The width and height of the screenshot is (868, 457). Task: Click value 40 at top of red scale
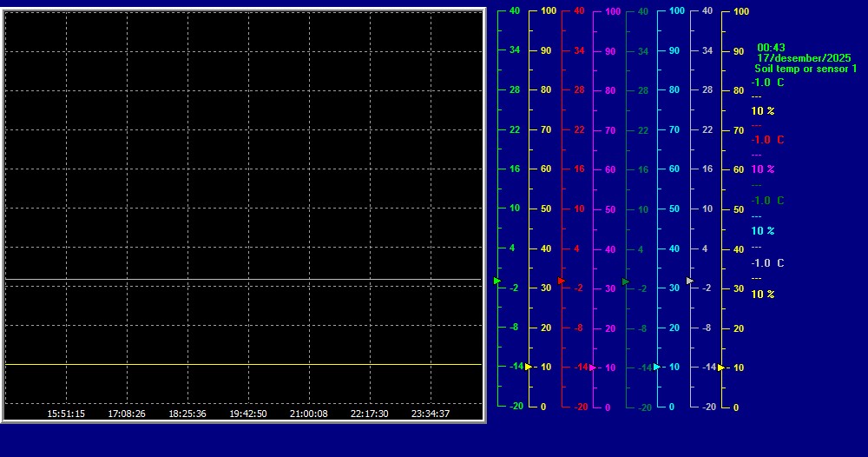(579, 11)
